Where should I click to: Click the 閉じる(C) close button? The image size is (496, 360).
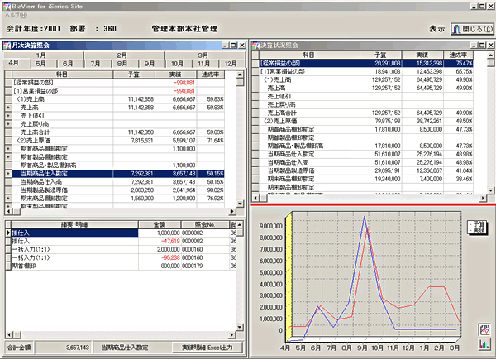472,29
